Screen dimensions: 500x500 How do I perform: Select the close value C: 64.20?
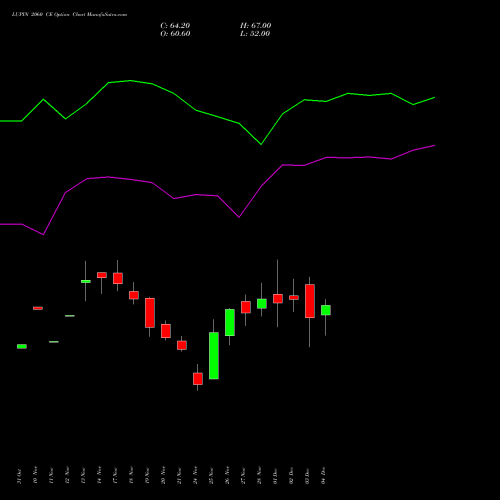(175, 26)
